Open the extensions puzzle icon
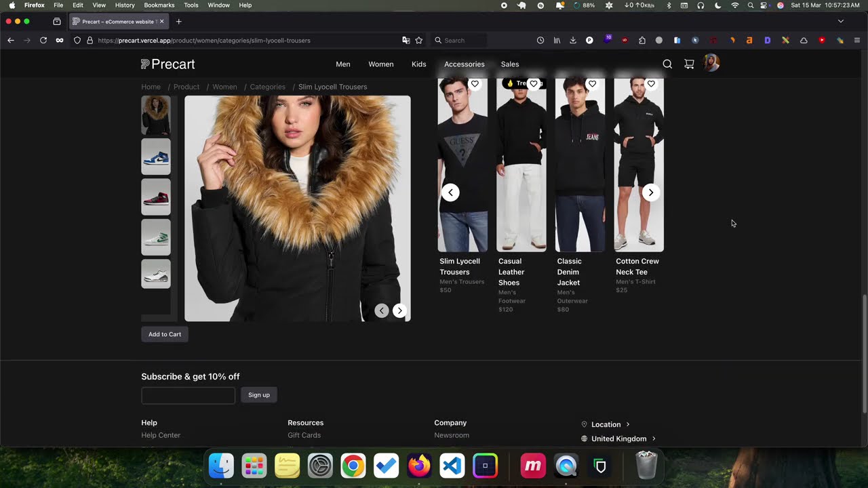The width and height of the screenshot is (868, 488). [642, 41]
